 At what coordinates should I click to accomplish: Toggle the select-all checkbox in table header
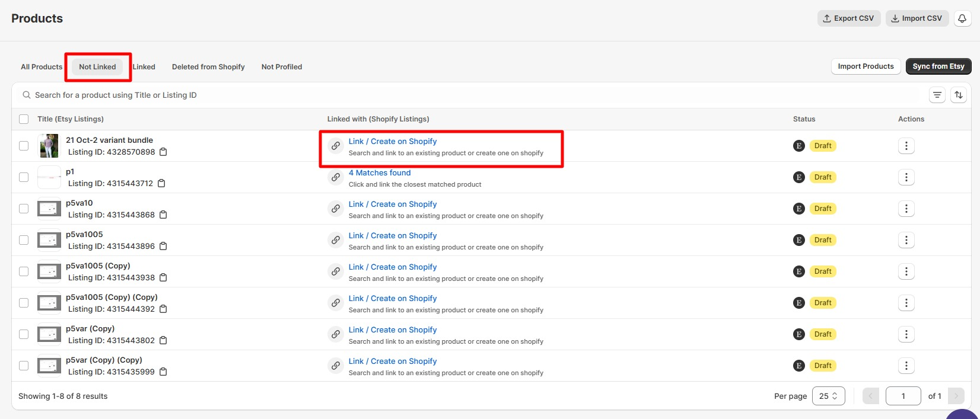24,119
